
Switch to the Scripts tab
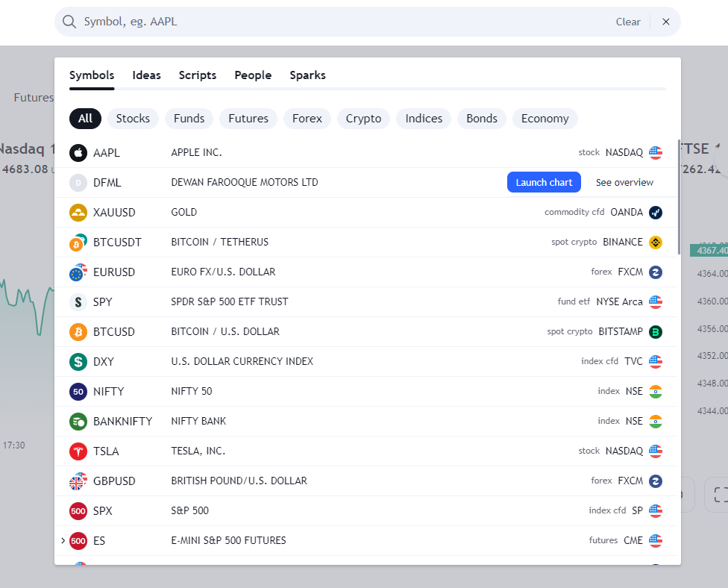point(198,75)
